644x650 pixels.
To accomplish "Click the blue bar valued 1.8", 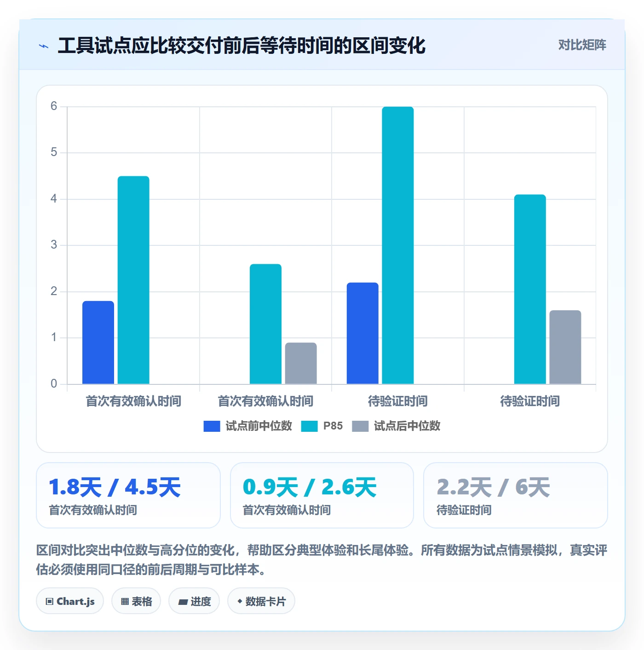I will coord(98,342).
